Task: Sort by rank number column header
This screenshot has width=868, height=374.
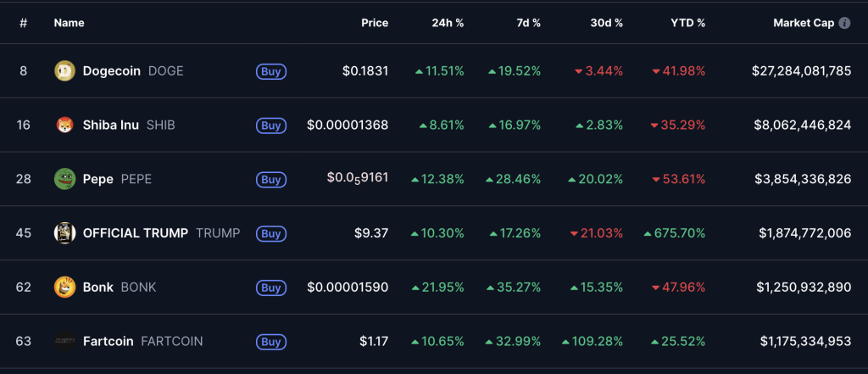Action: pos(23,23)
